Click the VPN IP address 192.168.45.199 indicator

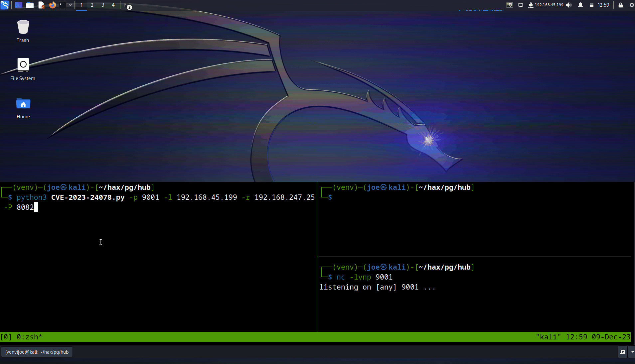click(546, 5)
